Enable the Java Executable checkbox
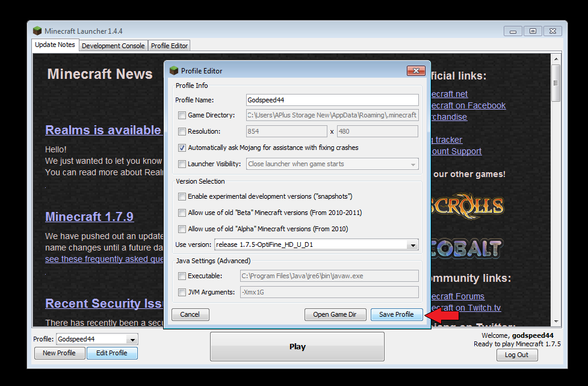 pos(182,276)
